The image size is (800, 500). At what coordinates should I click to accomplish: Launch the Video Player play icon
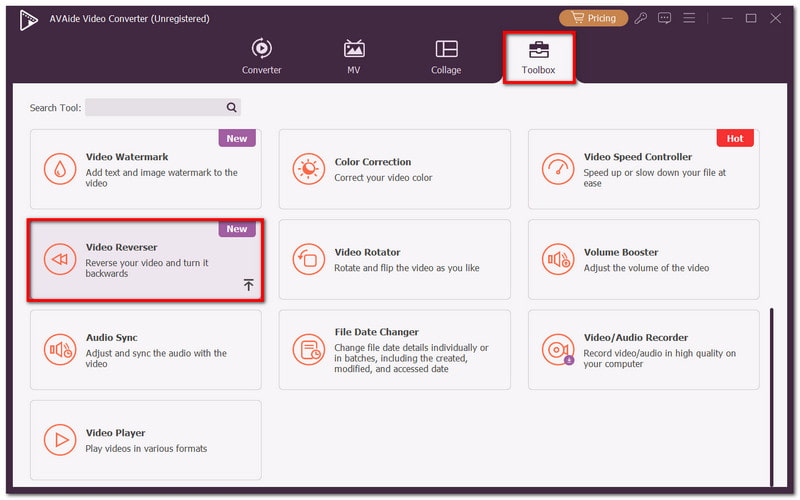(60, 440)
